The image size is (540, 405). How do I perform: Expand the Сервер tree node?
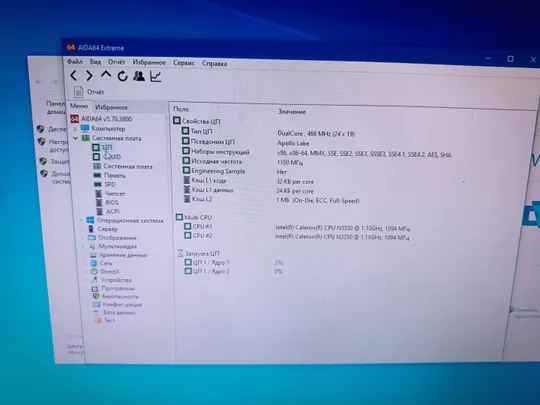(x=82, y=229)
